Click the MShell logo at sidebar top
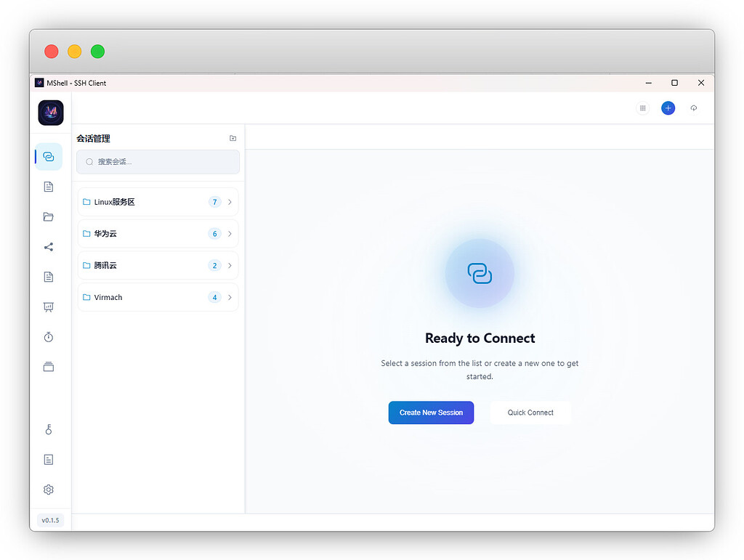Screen dimensions: 744x560 click(51, 113)
